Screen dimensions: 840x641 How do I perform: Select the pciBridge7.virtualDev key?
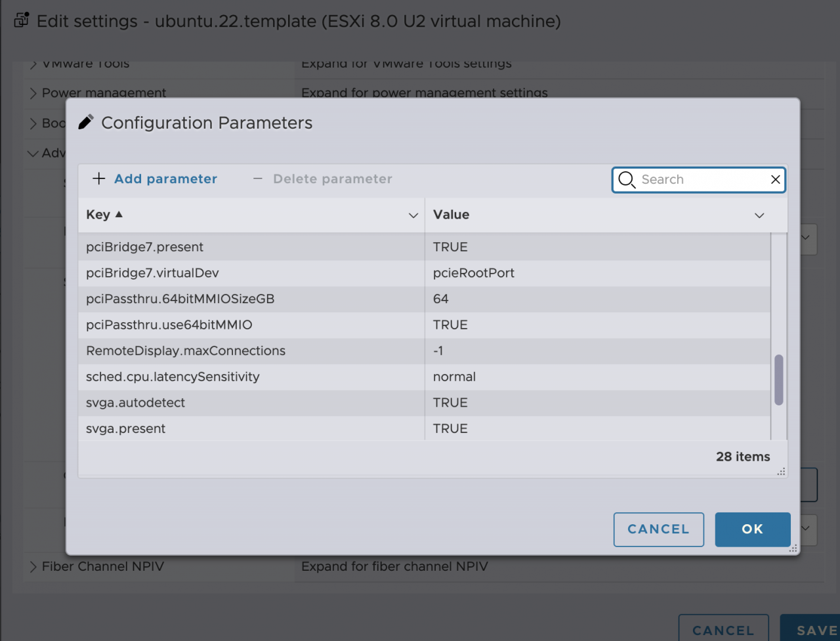click(152, 272)
